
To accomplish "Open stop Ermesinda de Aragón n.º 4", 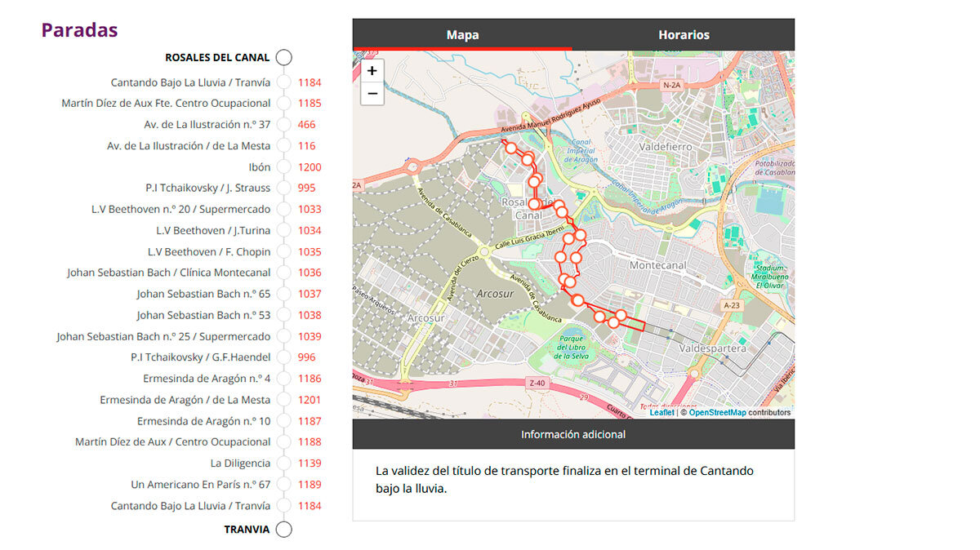I will click(x=207, y=379).
